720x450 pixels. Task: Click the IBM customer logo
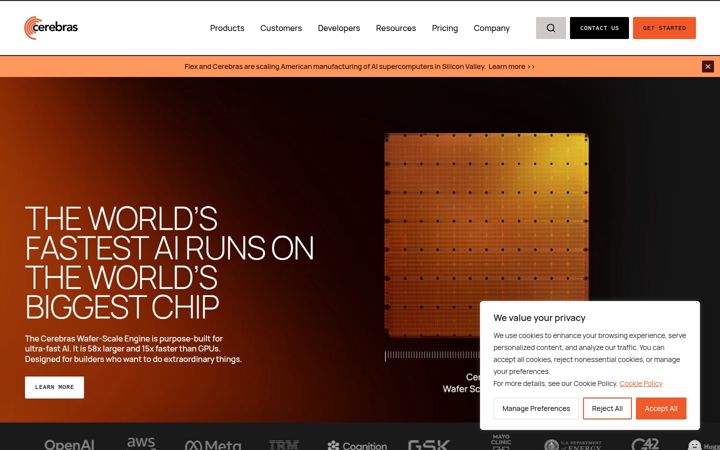[284, 444]
